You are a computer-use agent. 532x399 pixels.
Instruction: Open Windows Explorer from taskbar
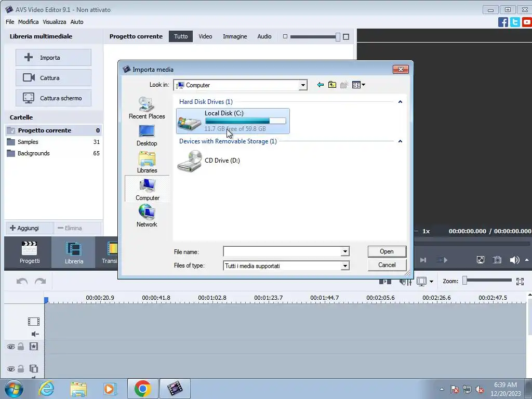78,389
